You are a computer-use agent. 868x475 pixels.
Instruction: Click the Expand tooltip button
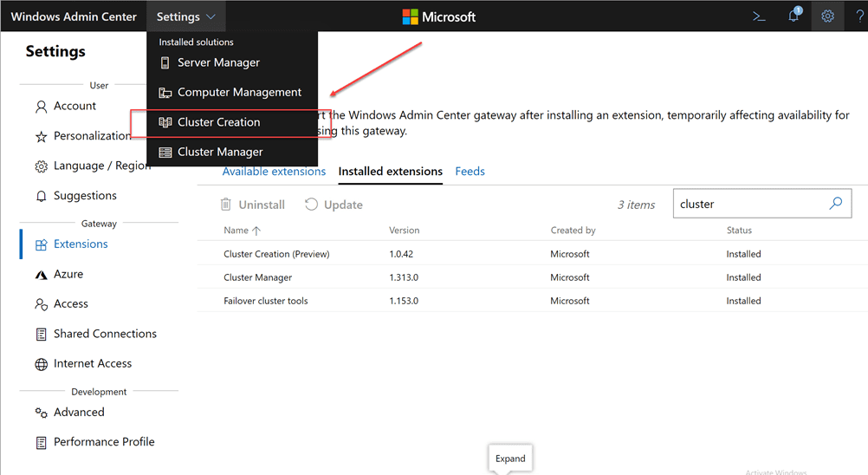click(510, 459)
